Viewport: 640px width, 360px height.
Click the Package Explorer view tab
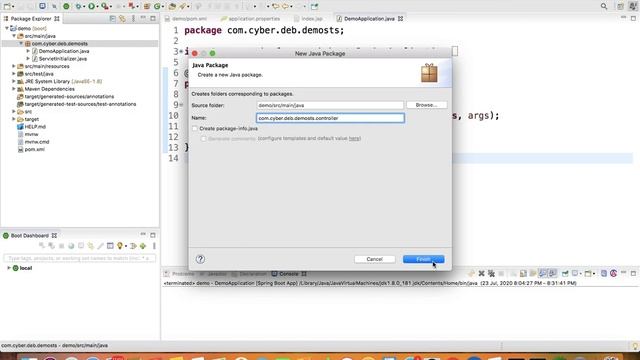31,19
